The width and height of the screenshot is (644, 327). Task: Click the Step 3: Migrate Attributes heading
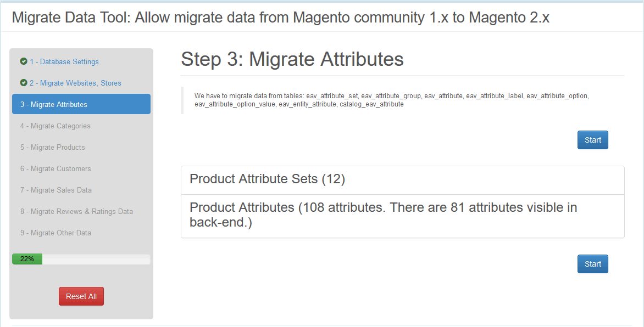tap(292, 59)
